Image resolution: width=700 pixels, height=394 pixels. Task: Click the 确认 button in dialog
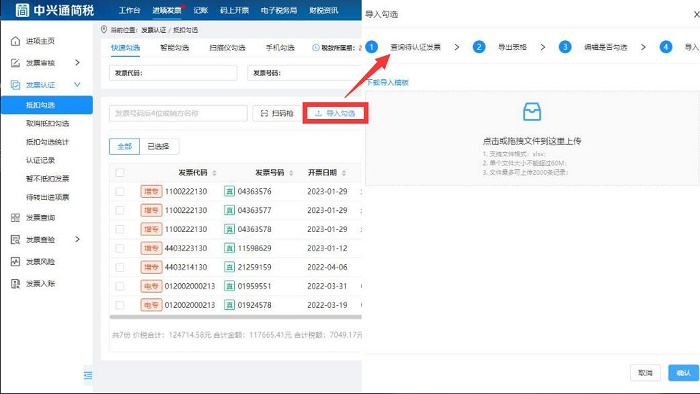coord(683,373)
